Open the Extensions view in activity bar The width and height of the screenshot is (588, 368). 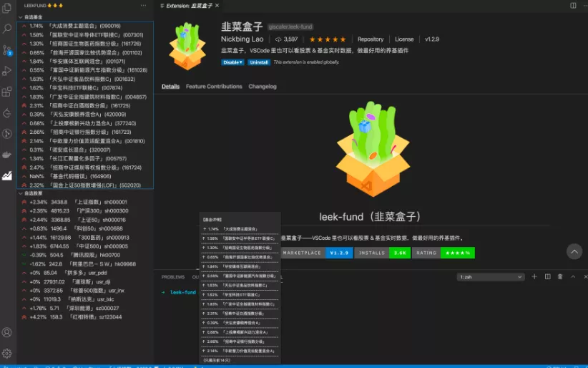click(x=6, y=92)
